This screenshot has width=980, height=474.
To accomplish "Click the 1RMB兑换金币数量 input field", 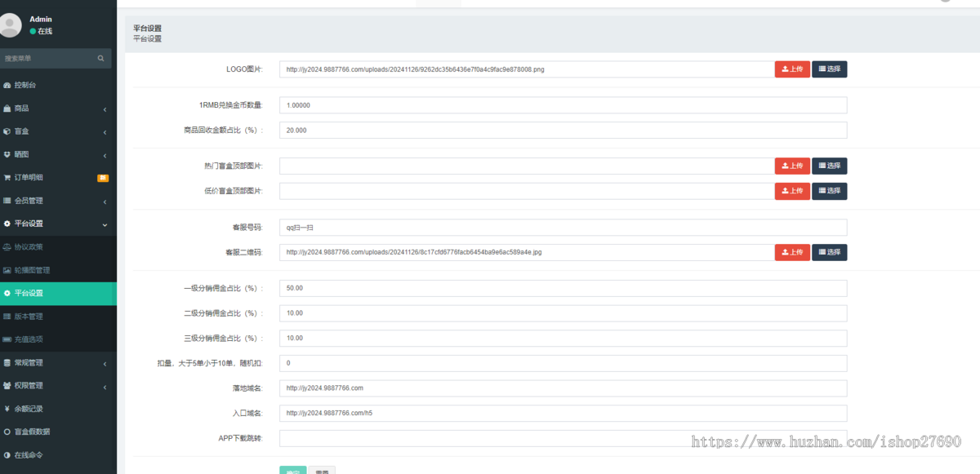I will (563, 105).
